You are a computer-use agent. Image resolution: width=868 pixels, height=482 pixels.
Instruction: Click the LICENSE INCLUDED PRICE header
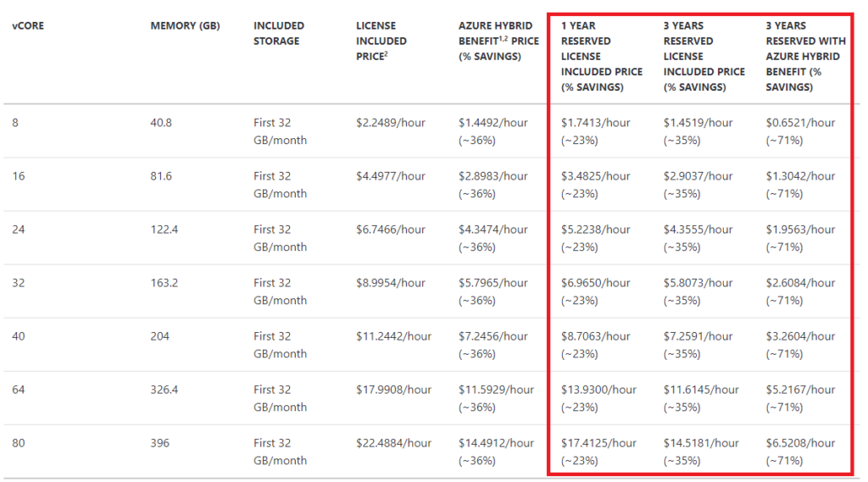381,41
